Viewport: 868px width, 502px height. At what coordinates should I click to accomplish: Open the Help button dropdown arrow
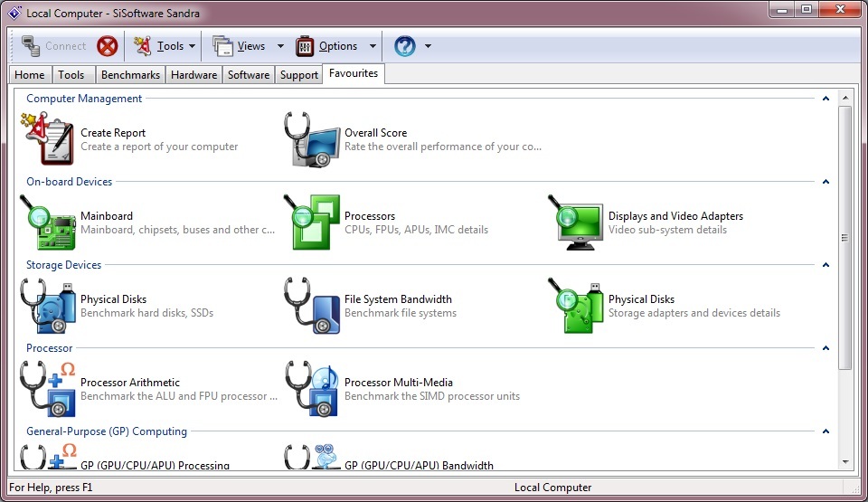tap(428, 46)
